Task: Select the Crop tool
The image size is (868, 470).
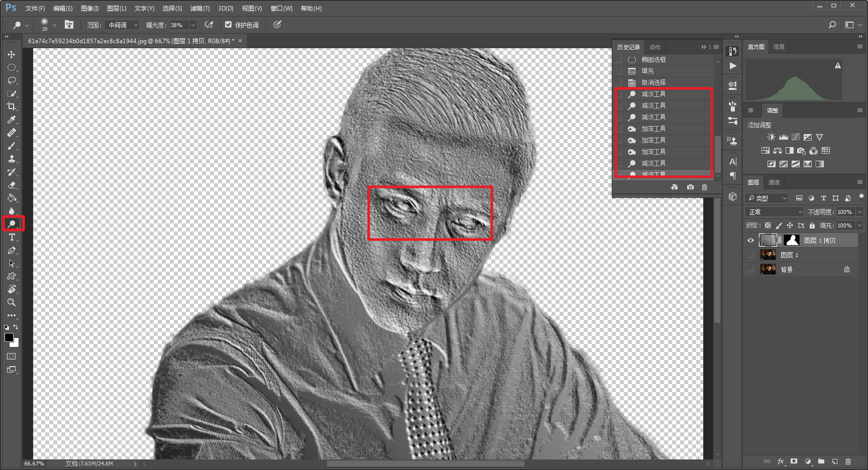Action: pos(11,106)
